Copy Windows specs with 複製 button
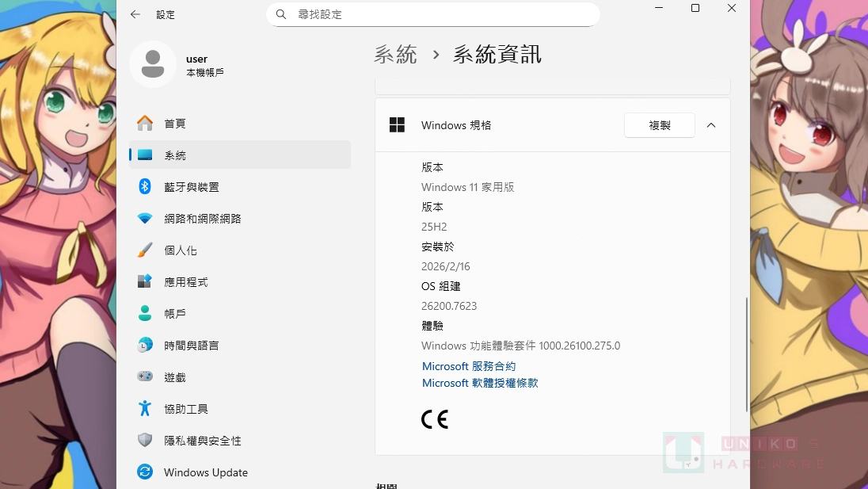 point(659,125)
